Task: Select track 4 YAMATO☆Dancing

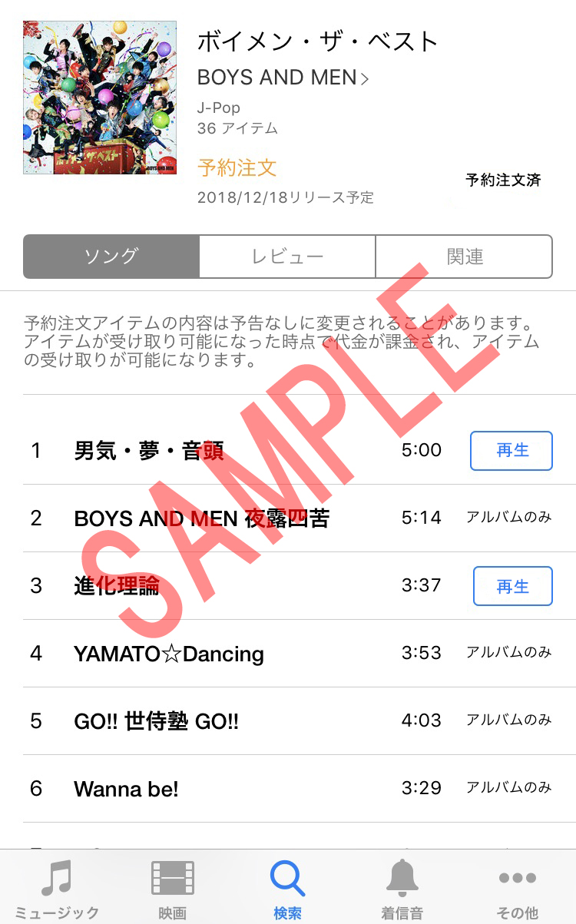Action: pyautogui.click(x=287, y=654)
